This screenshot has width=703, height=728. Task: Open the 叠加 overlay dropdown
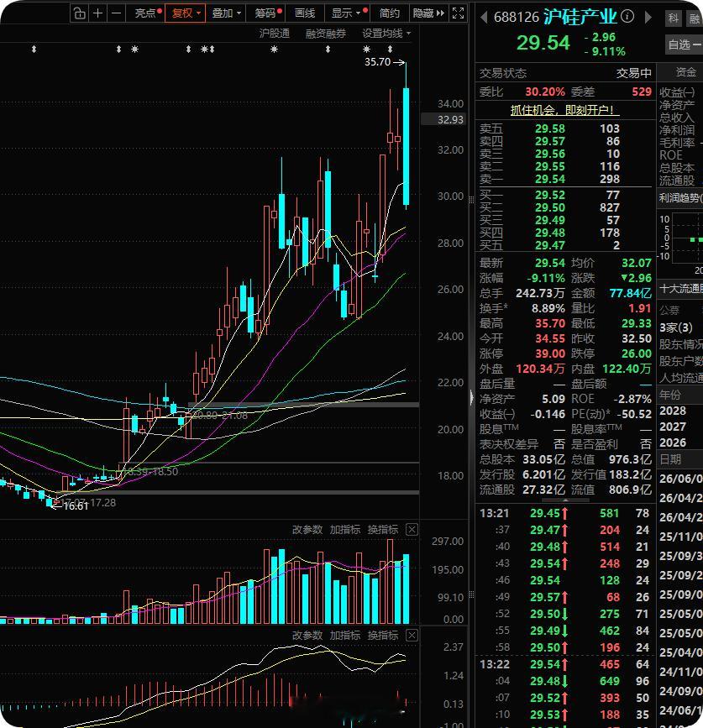tap(227, 13)
